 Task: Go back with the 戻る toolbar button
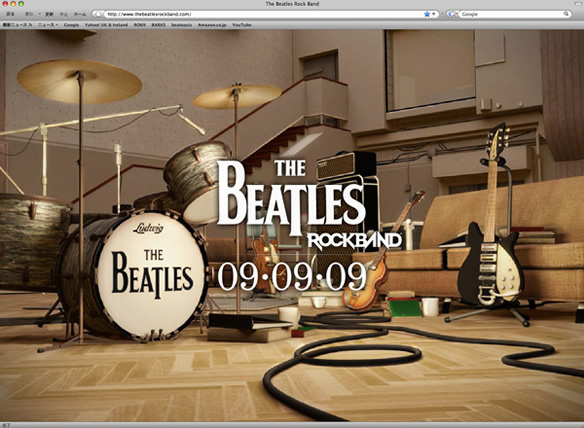tap(11, 14)
